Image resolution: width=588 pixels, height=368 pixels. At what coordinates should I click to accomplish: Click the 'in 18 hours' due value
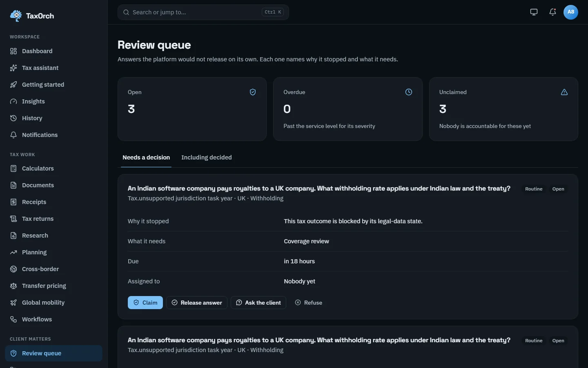pyautogui.click(x=299, y=261)
